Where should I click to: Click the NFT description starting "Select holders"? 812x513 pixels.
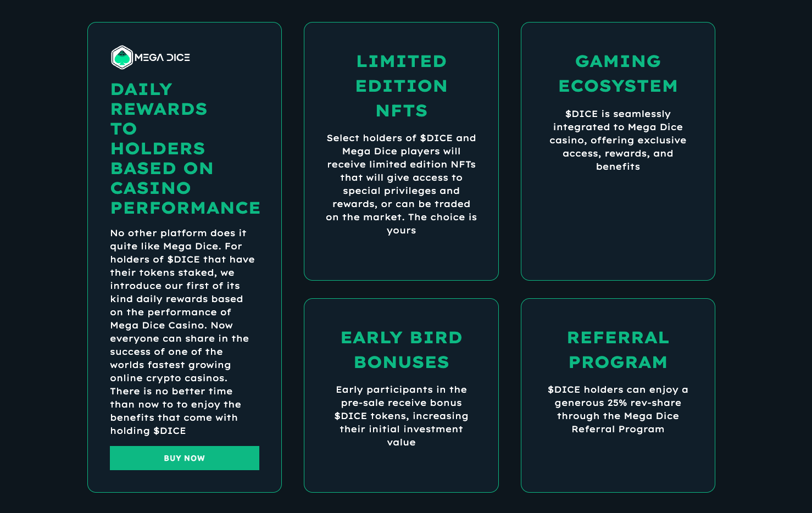[401, 184]
